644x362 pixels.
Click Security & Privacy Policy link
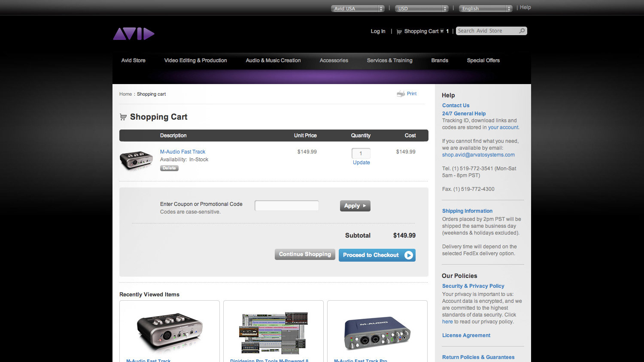click(x=473, y=286)
